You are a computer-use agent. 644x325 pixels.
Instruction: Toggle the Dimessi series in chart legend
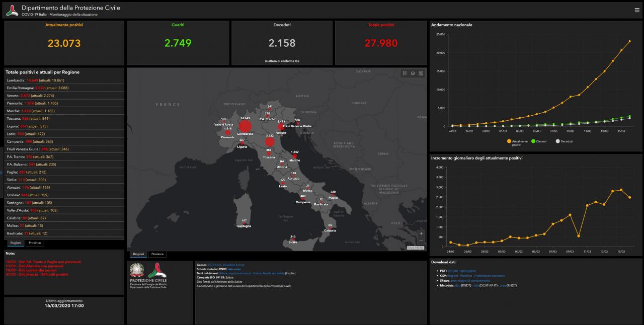[533, 141]
